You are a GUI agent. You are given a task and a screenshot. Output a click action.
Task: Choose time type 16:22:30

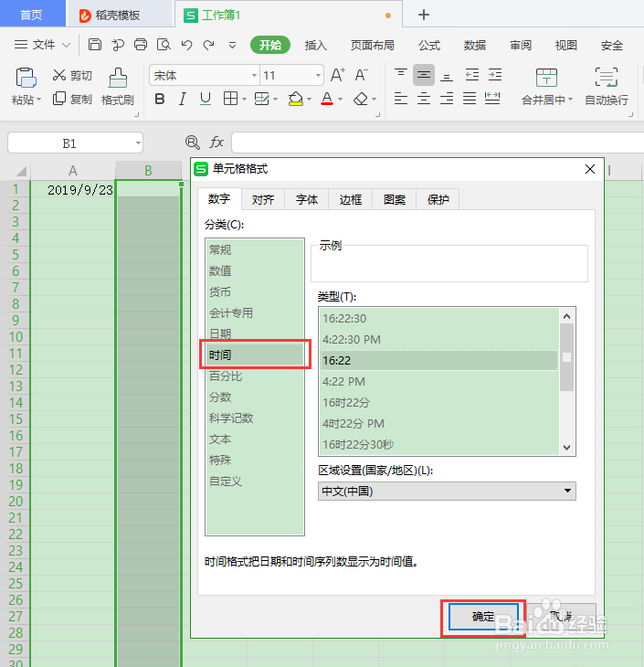click(x=439, y=318)
